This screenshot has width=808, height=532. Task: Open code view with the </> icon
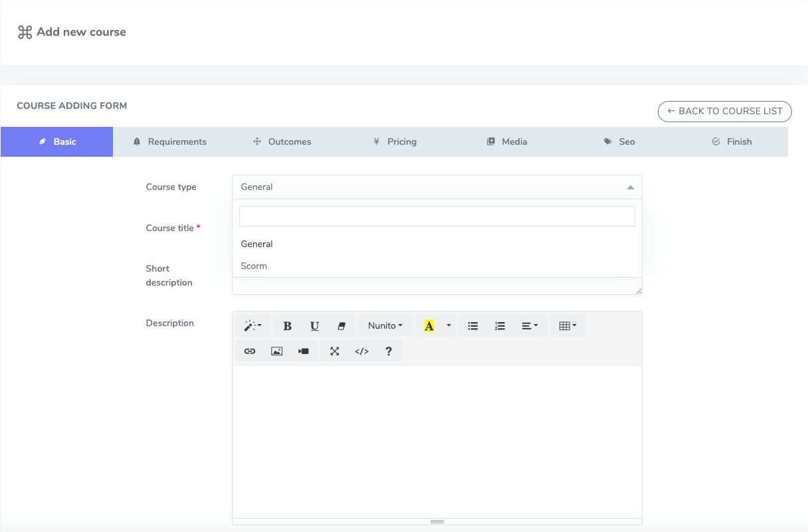click(x=361, y=351)
